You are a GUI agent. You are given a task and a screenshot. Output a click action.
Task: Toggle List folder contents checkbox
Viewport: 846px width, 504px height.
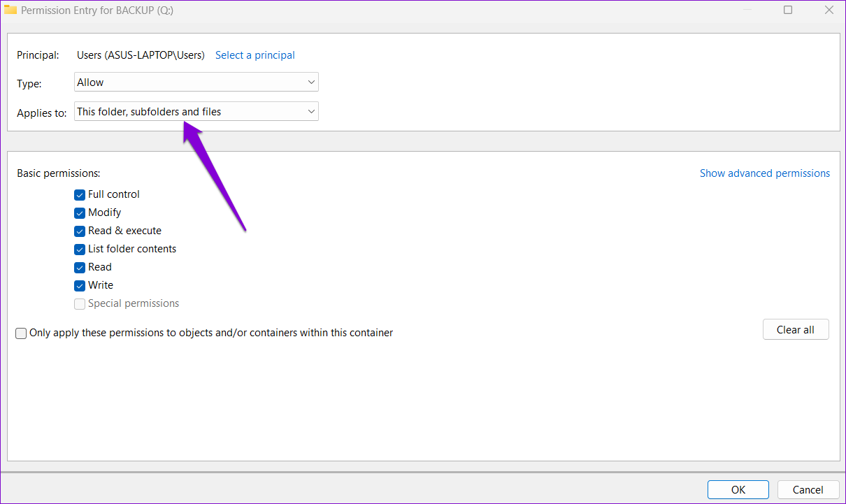pos(80,250)
